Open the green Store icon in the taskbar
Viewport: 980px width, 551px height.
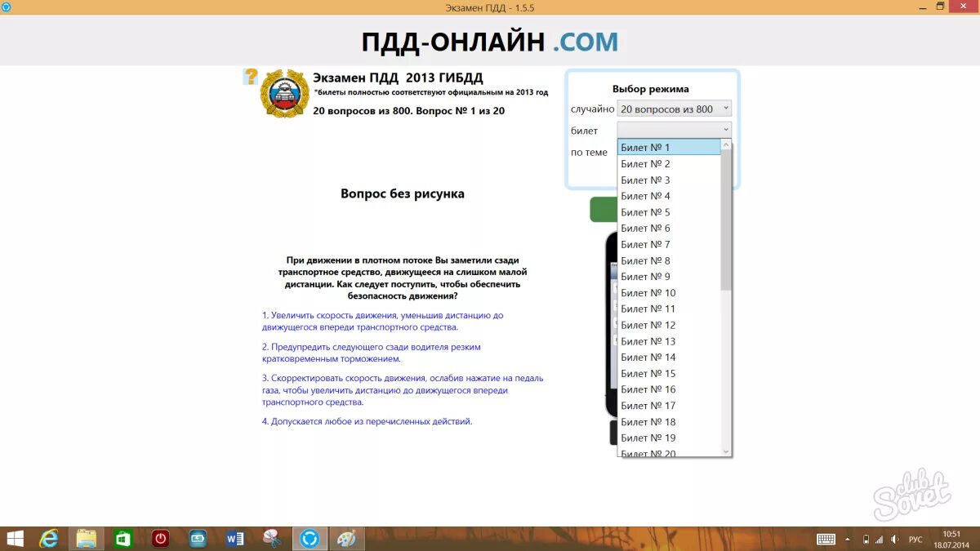tap(123, 539)
